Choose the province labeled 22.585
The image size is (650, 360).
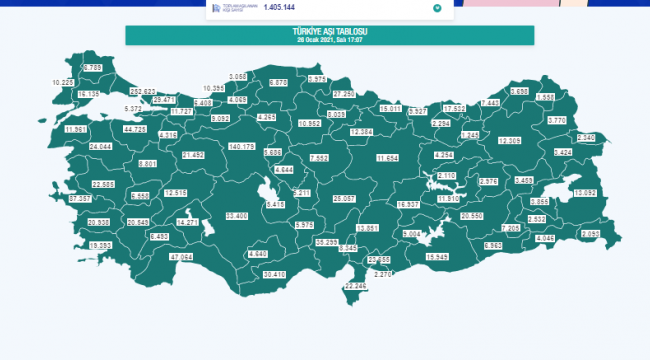[103, 184]
